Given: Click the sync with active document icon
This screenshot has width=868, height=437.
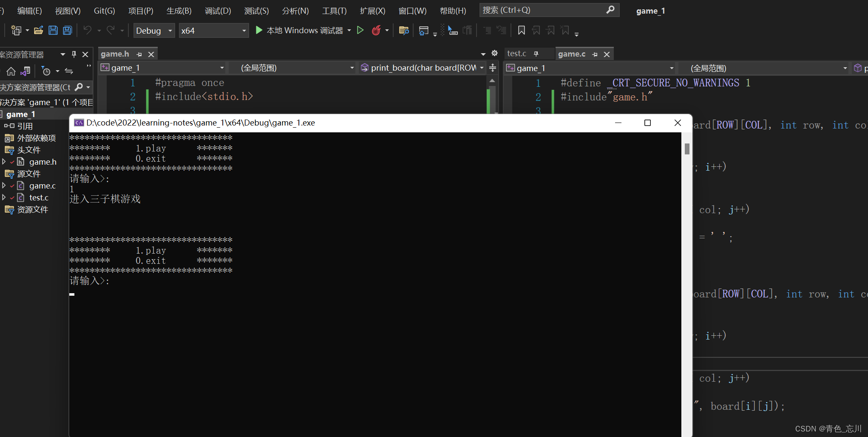Looking at the screenshot, I should 69,71.
